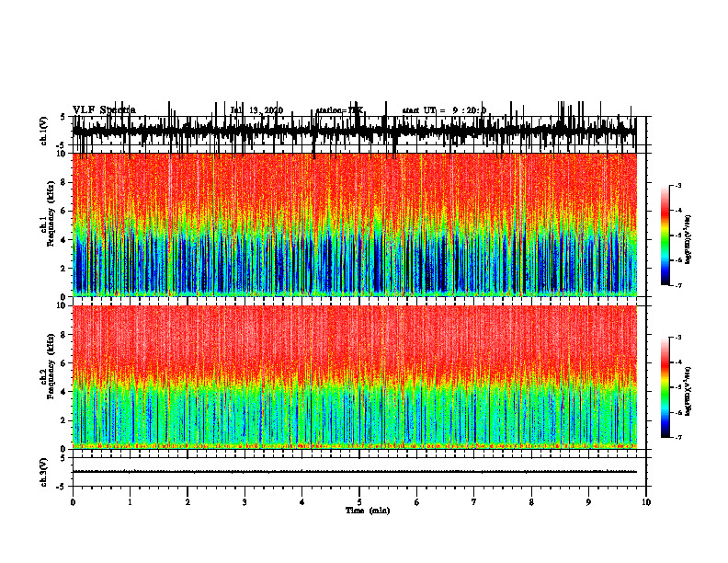Click the "Jul 13, 2020" date label
The height and width of the screenshot is (563, 728).
(256, 110)
